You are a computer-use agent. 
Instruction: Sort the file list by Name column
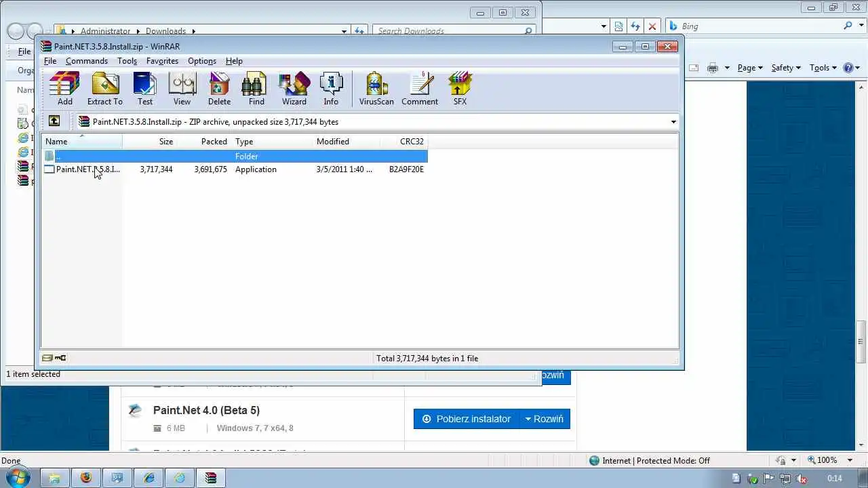tap(81, 142)
